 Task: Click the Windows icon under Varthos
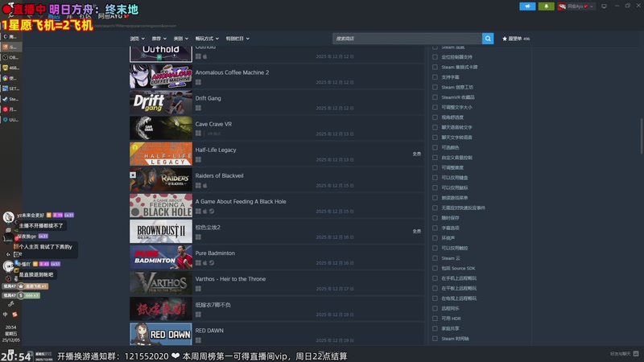pyautogui.click(x=198, y=289)
